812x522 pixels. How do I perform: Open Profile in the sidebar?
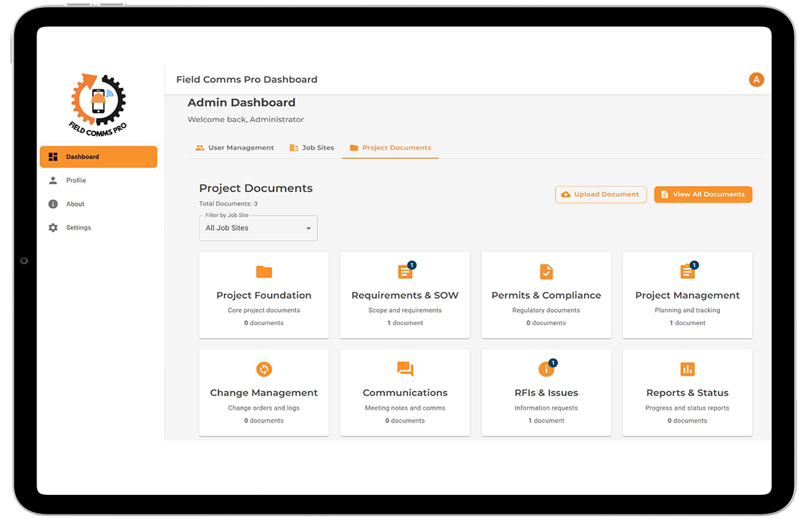pyautogui.click(x=76, y=181)
